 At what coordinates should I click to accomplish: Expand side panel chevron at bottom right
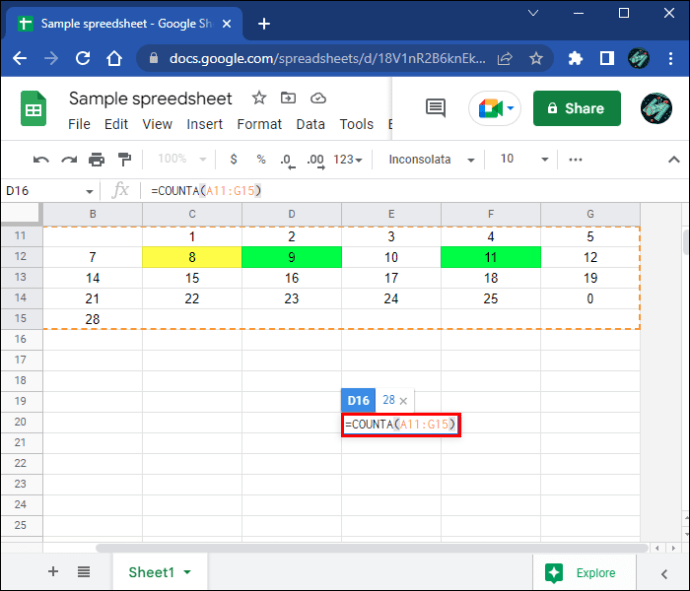(664, 574)
